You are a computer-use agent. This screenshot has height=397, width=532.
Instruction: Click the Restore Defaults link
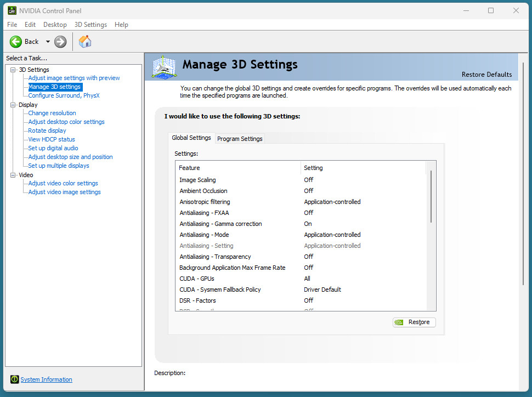coord(486,75)
